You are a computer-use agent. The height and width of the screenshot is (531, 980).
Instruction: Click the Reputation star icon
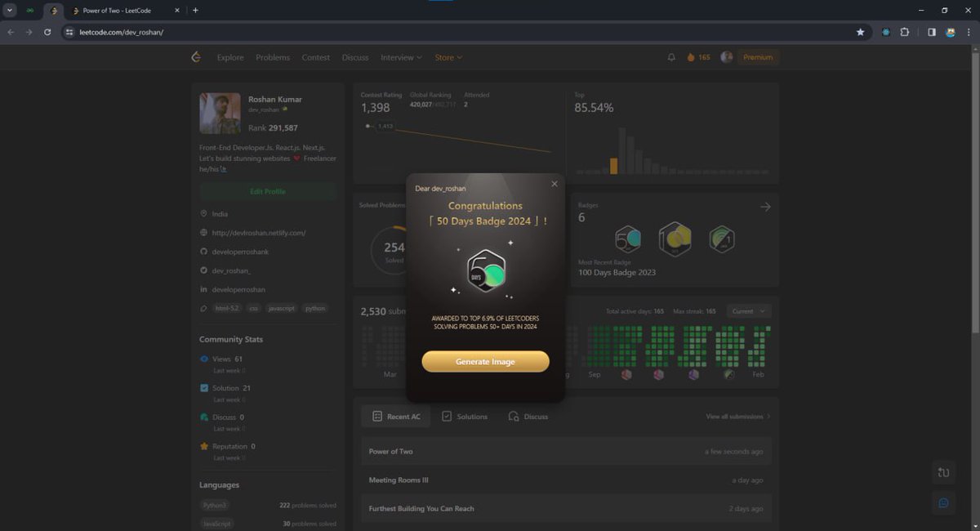204,446
